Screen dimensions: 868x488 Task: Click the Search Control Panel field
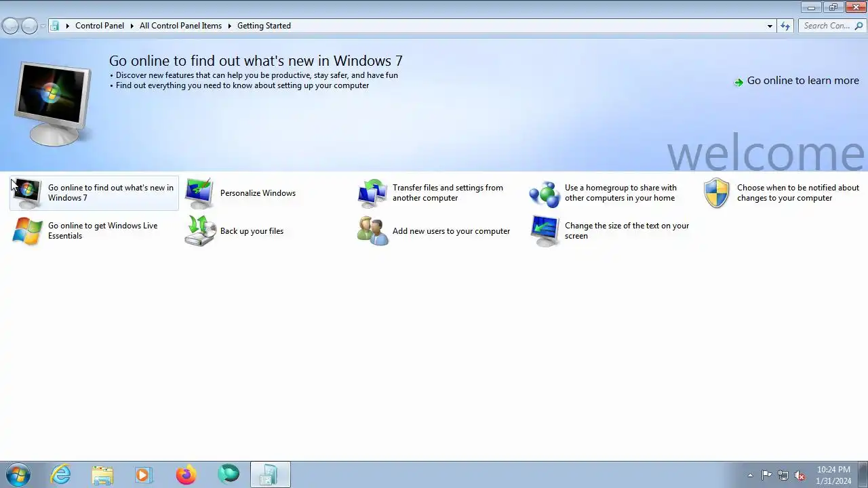832,26
